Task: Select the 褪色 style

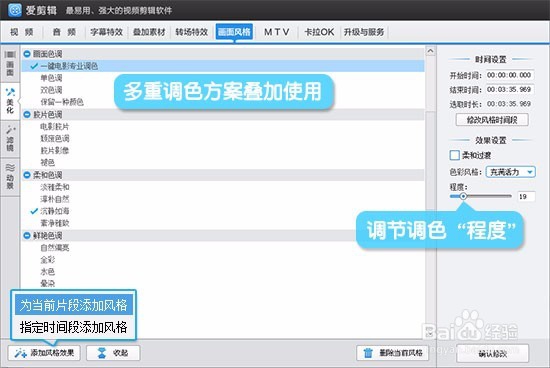Action: 48,163
